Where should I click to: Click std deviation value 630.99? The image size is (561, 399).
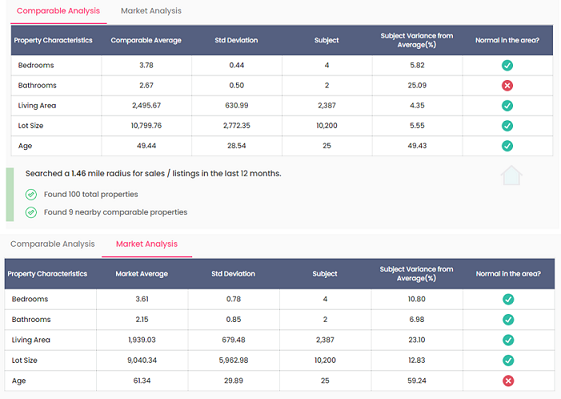[236, 106]
